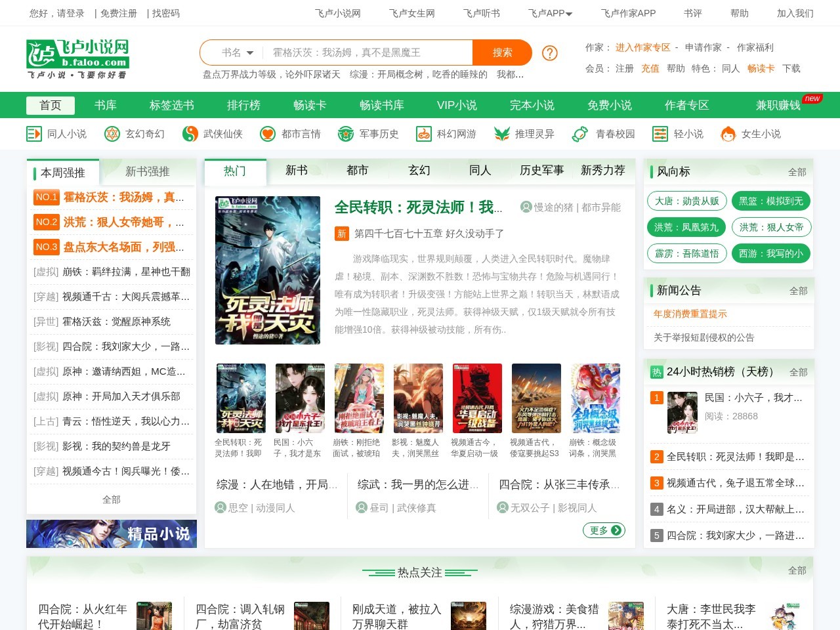The image size is (840, 630).
Task: Select the 军事历史 badge icon
Action: pyautogui.click(x=345, y=134)
